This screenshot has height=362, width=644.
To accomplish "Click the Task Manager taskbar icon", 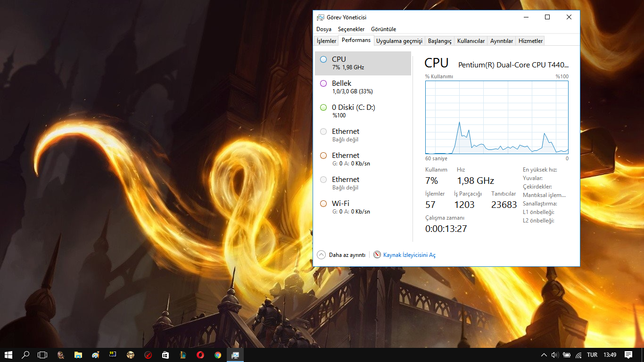I will click(235, 355).
